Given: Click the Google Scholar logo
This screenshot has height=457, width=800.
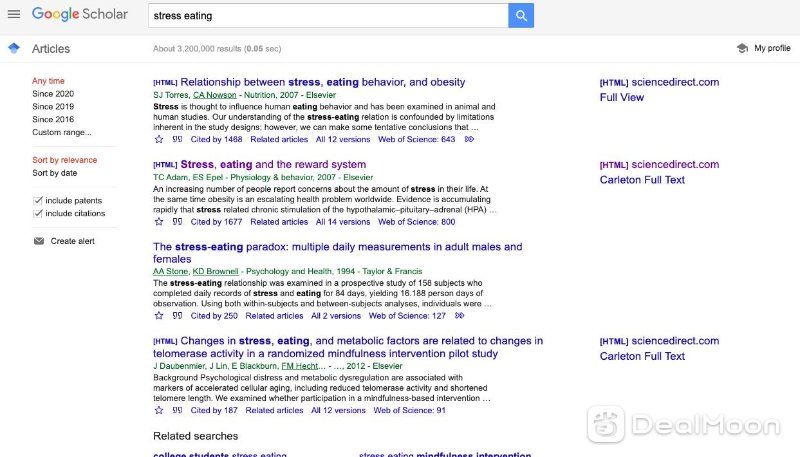Looking at the screenshot, I should [80, 14].
